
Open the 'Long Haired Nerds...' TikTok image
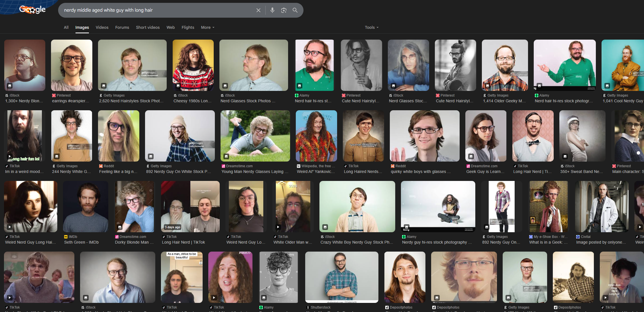363,136
